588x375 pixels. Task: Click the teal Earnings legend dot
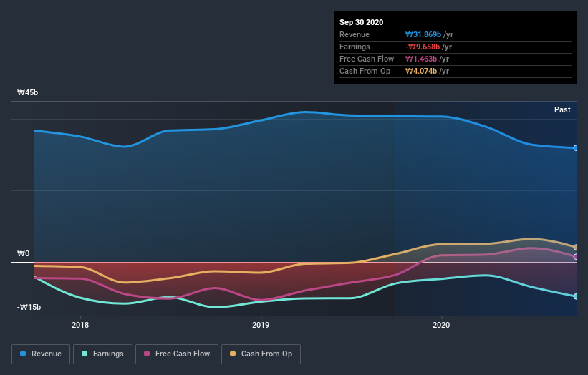85,354
